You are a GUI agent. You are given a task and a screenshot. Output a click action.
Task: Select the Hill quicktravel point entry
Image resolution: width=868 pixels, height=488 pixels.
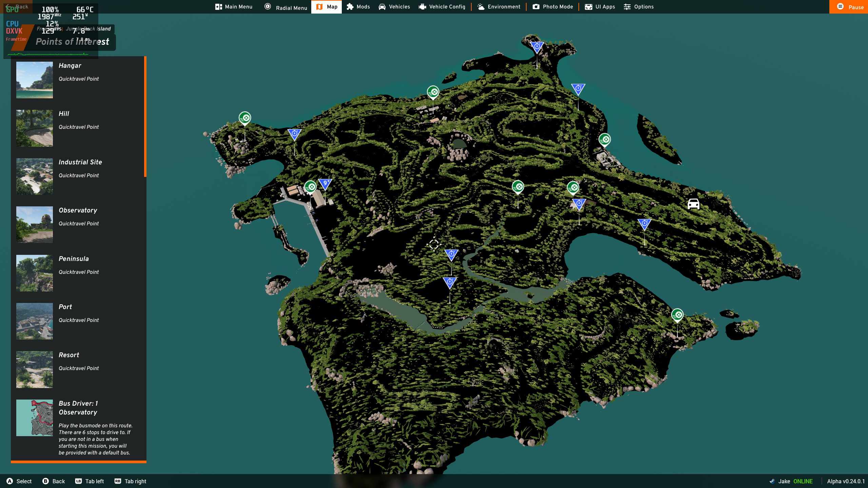coord(77,128)
